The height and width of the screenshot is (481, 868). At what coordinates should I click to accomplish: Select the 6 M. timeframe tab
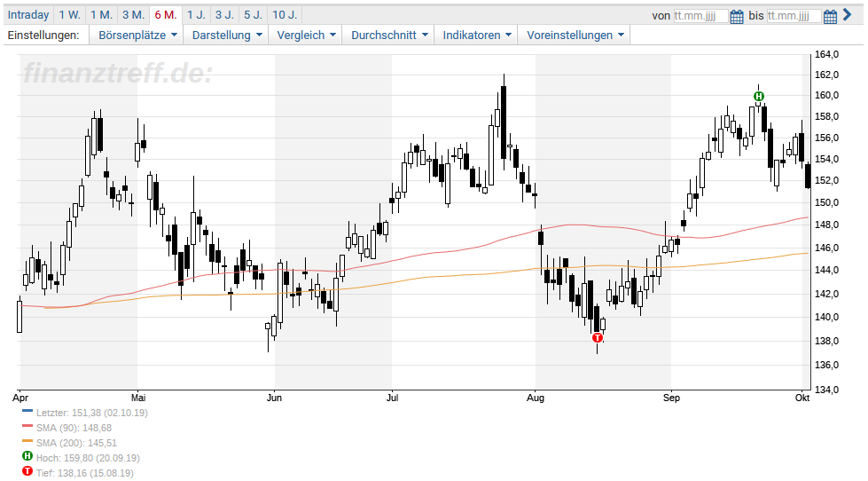(x=166, y=15)
